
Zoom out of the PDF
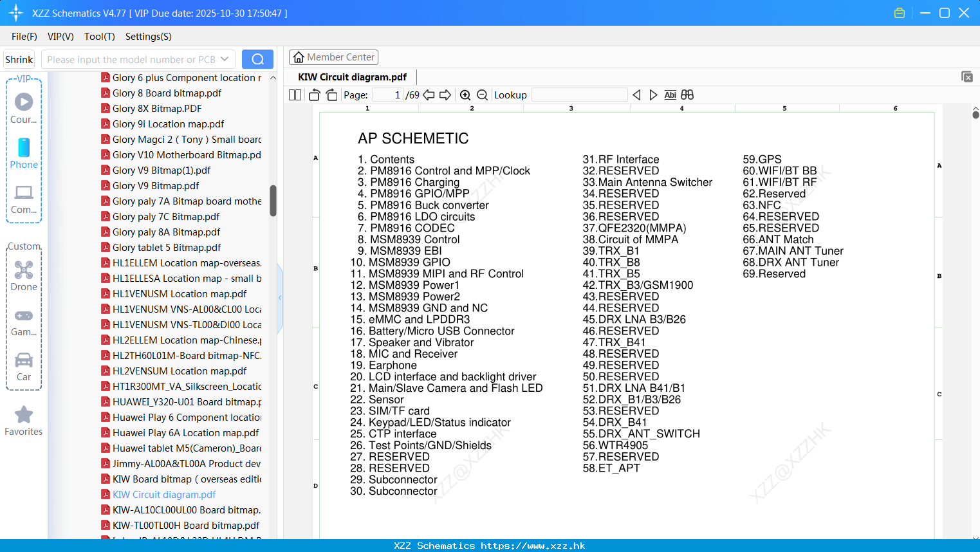click(482, 95)
